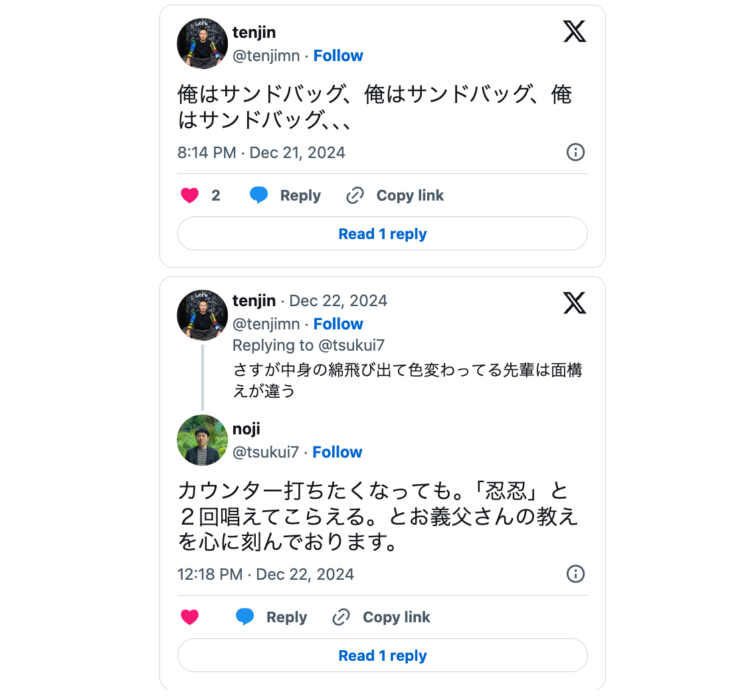Click the reply bubble icon on noji's tweet
Screen dimensions: 756x700
[x=245, y=618]
